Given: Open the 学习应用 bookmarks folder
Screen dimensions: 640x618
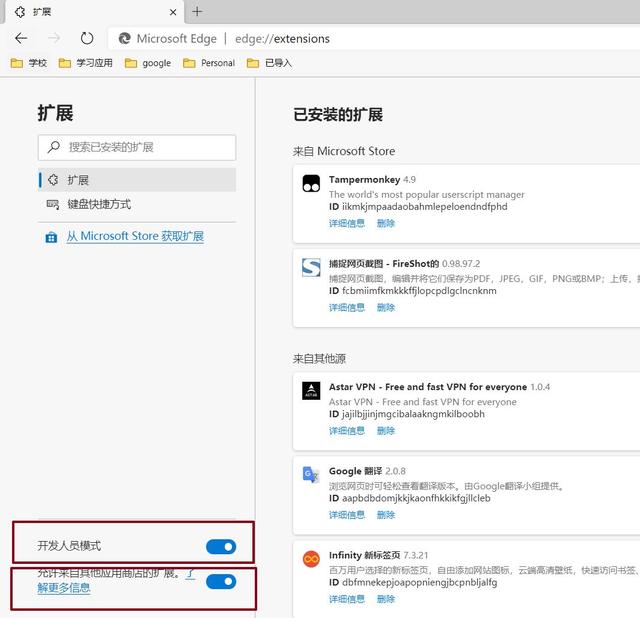Looking at the screenshot, I should coord(86,63).
